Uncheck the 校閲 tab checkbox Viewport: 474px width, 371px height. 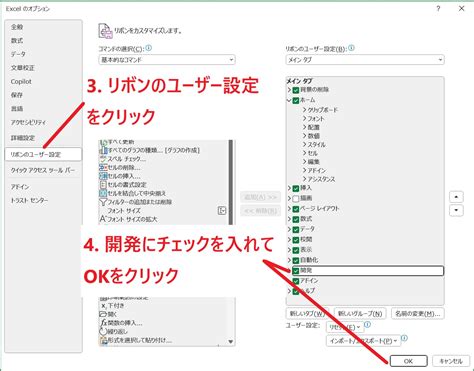coord(296,240)
